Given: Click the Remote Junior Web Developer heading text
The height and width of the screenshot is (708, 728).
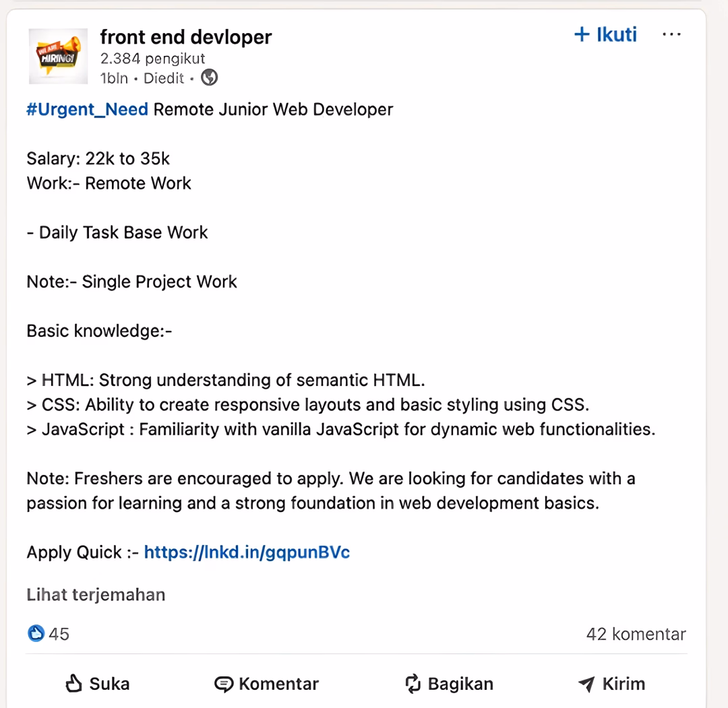Looking at the screenshot, I should click(273, 110).
